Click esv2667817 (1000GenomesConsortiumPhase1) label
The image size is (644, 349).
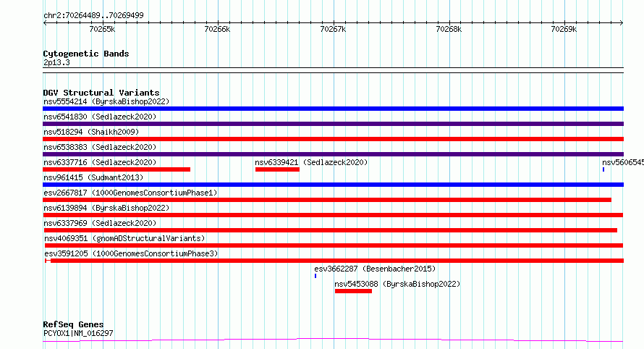[x=130, y=193]
